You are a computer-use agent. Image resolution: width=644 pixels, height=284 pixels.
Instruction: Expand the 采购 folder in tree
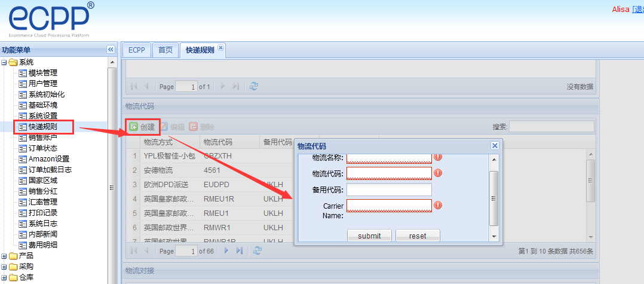pyautogui.click(x=4, y=267)
